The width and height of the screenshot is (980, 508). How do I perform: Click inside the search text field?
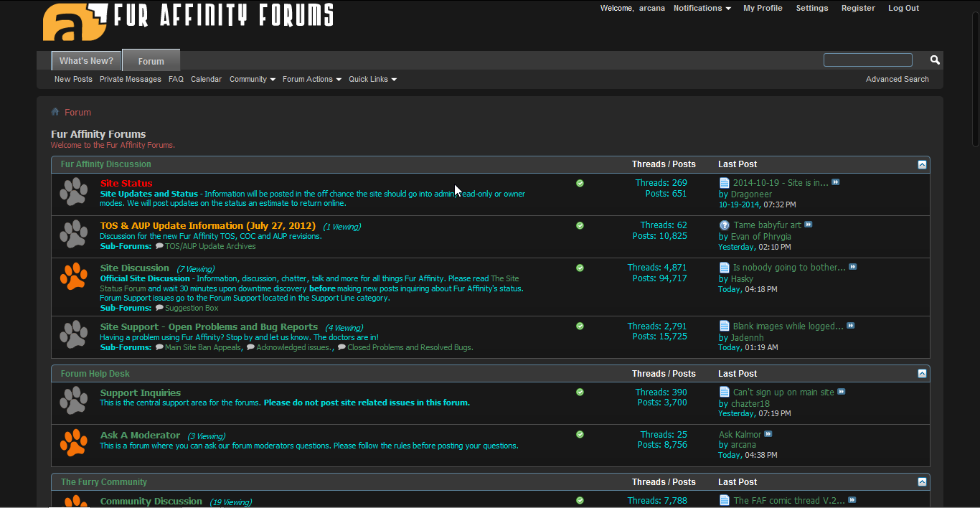(867, 60)
